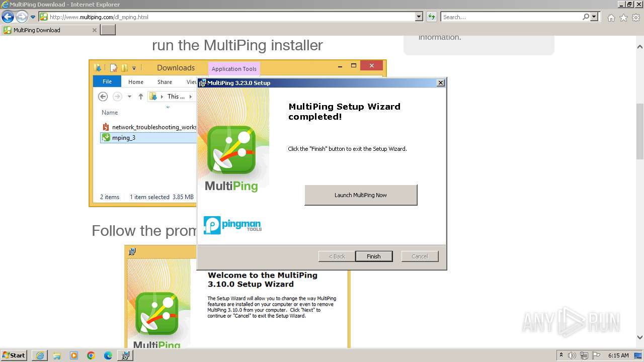Click the Pingman Tools logo
The height and width of the screenshot is (362, 644).
coord(232,225)
